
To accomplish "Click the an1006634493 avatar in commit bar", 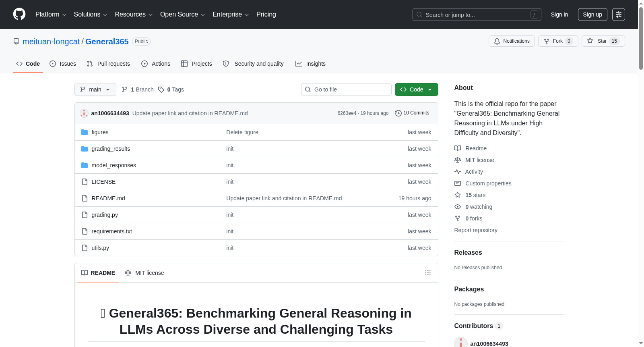I will click(84, 113).
